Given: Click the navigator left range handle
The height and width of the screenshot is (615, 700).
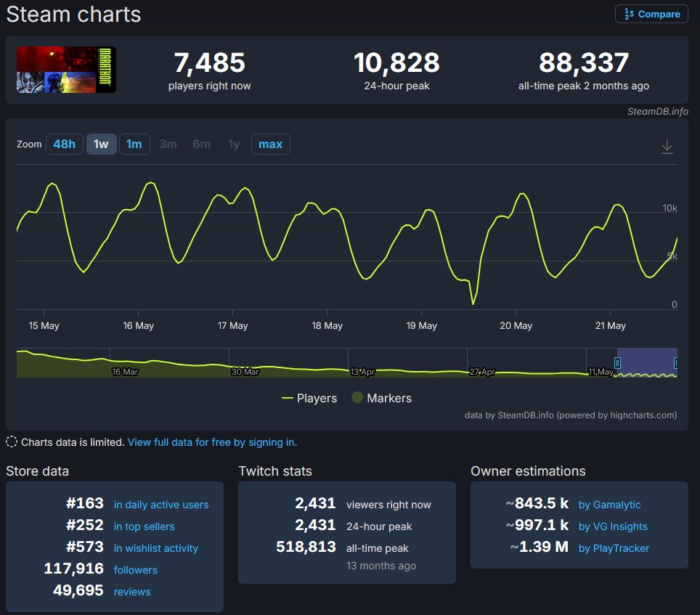Looking at the screenshot, I should click(x=617, y=363).
